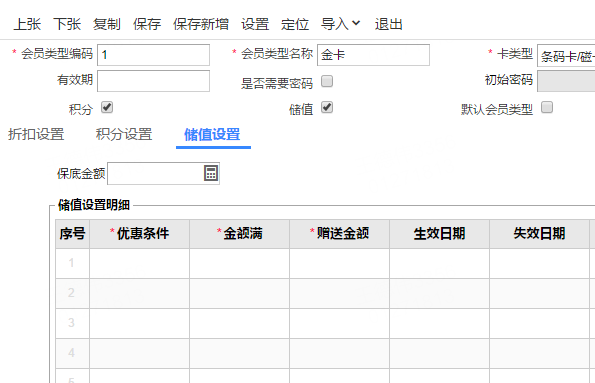This screenshot has height=383, width=595.
Task: Focus the 会员类型编码 input field
Action: [153, 55]
